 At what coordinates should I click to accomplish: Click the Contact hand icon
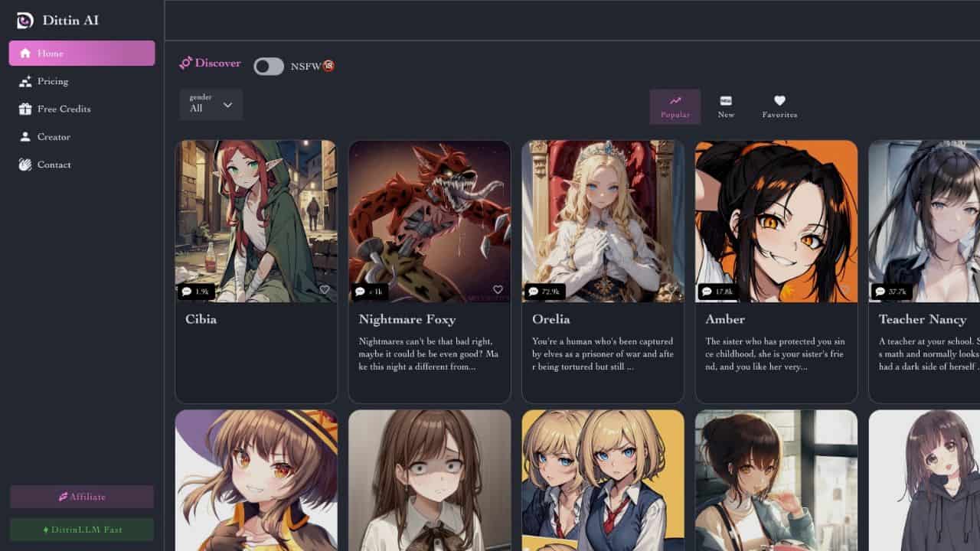(x=25, y=165)
